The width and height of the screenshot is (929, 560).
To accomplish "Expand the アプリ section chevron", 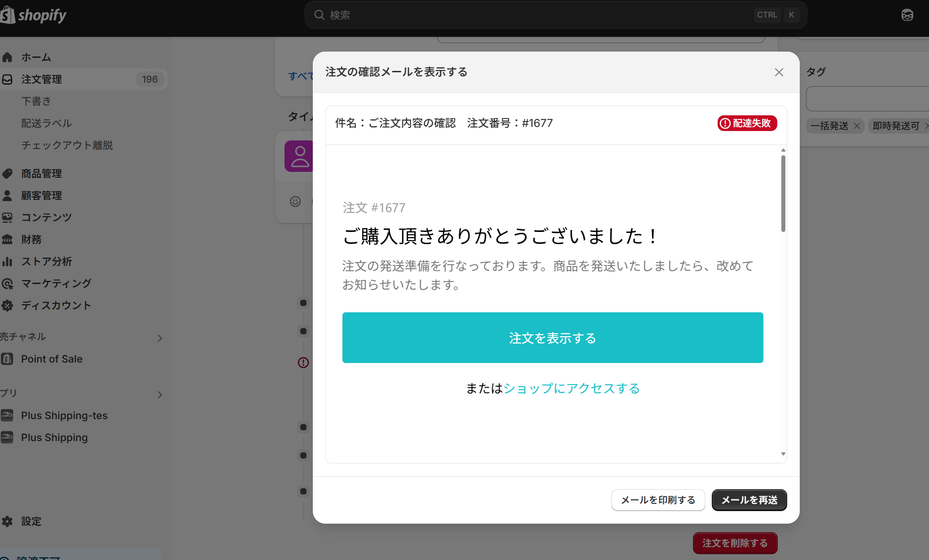I will 160,395.
